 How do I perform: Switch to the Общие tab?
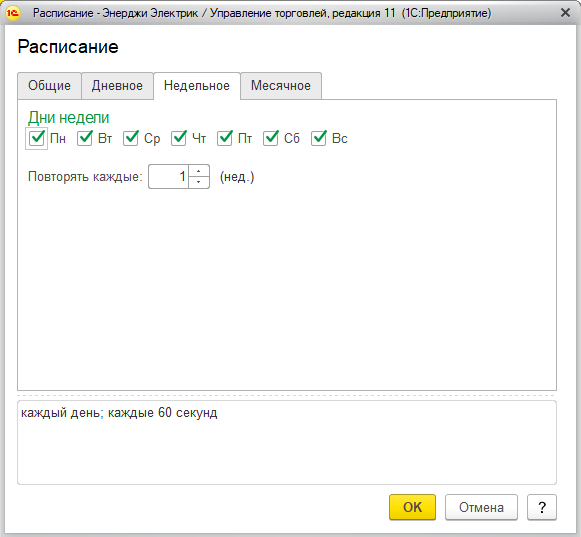[49, 86]
